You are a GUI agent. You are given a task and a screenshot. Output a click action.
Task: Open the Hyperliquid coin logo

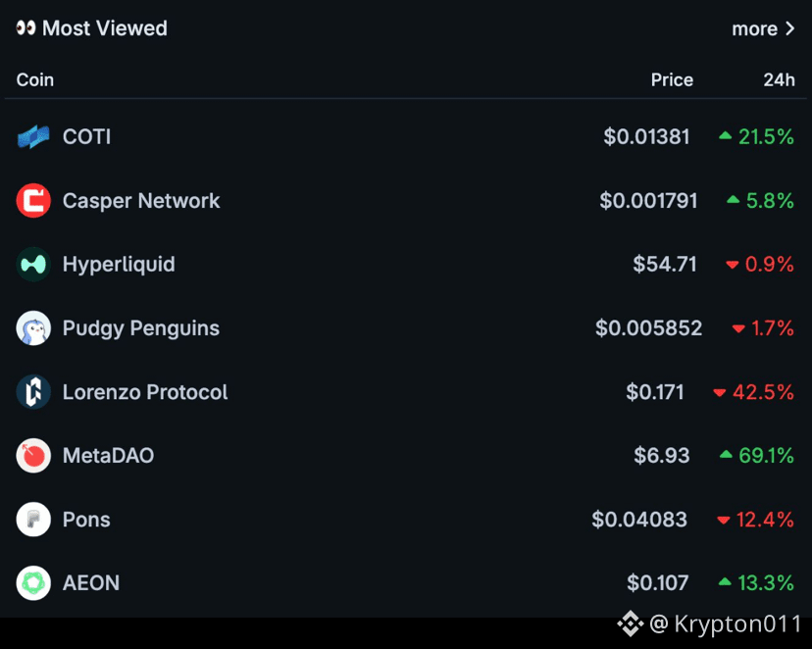pyautogui.click(x=33, y=264)
